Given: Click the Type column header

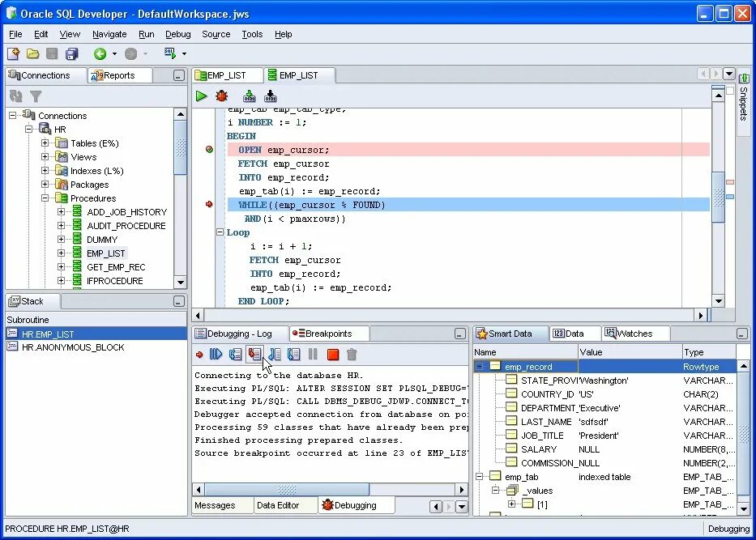Looking at the screenshot, I should coord(708,352).
